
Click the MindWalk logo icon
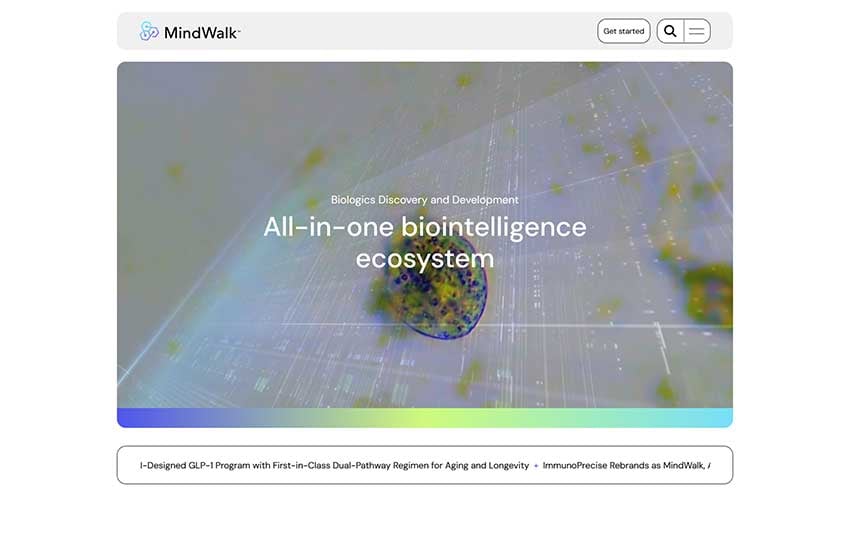149,31
